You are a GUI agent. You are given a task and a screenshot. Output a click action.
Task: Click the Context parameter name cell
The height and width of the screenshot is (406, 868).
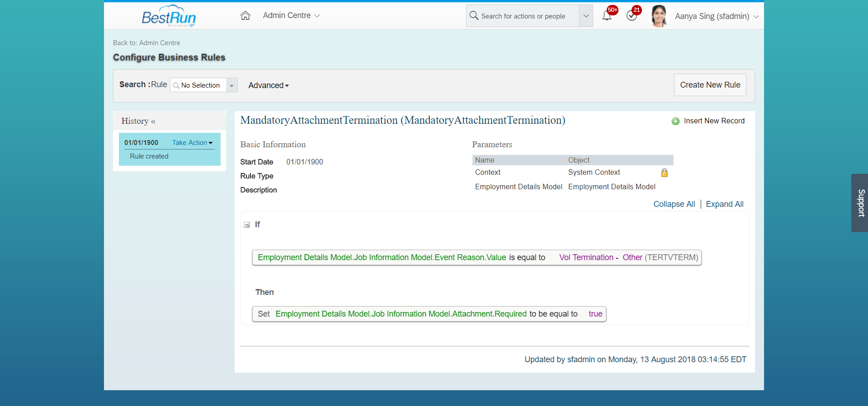(488, 173)
